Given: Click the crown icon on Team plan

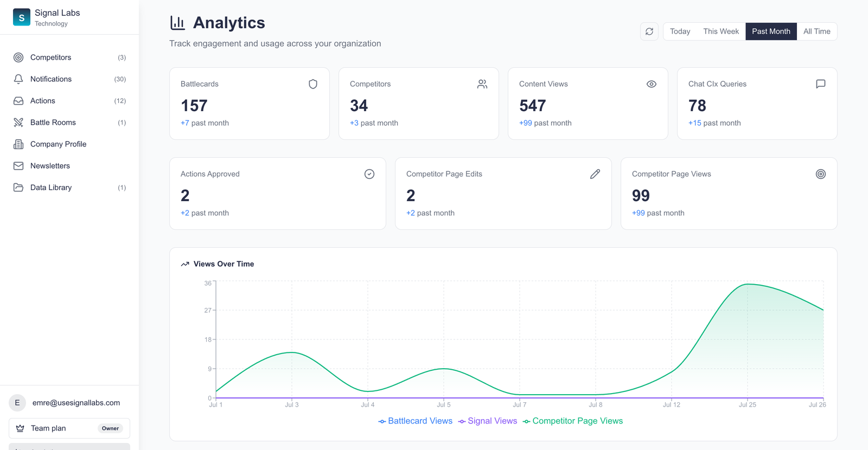Looking at the screenshot, I should point(20,428).
